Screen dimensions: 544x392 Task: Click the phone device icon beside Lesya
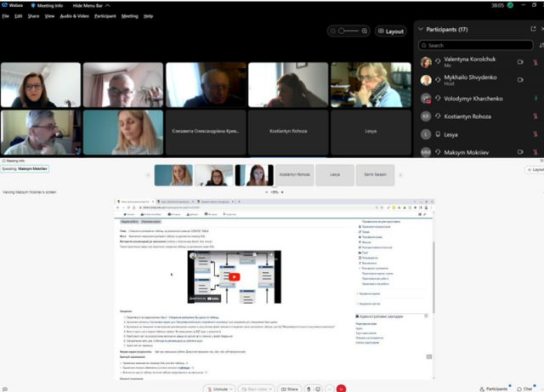438,134
